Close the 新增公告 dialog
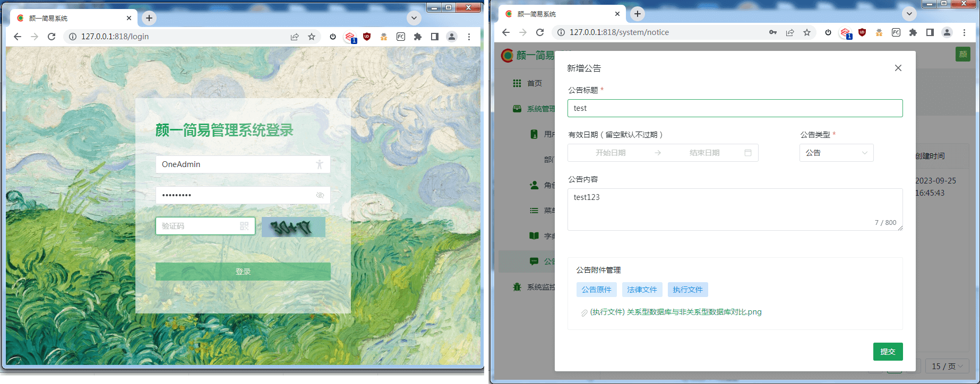 pyautogui.click(x=898, y=68)
